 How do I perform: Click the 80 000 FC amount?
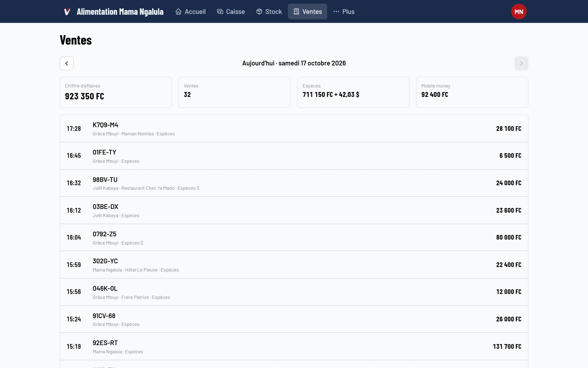509,237
